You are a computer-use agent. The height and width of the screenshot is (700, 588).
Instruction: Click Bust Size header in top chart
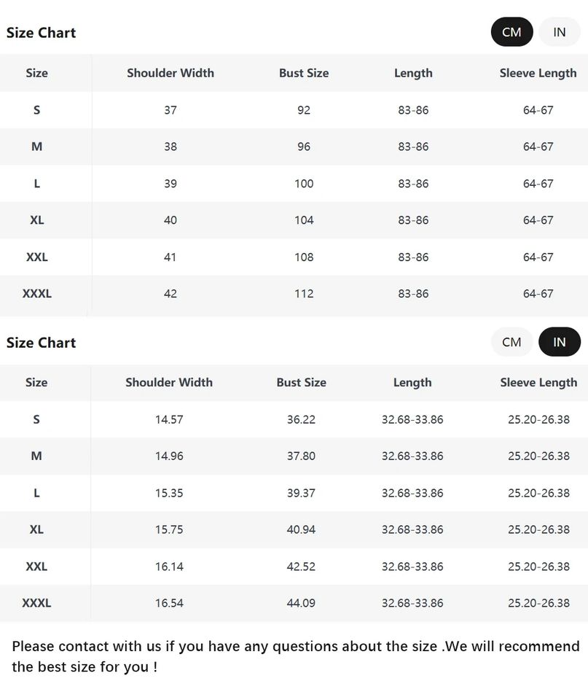point(304,73)
